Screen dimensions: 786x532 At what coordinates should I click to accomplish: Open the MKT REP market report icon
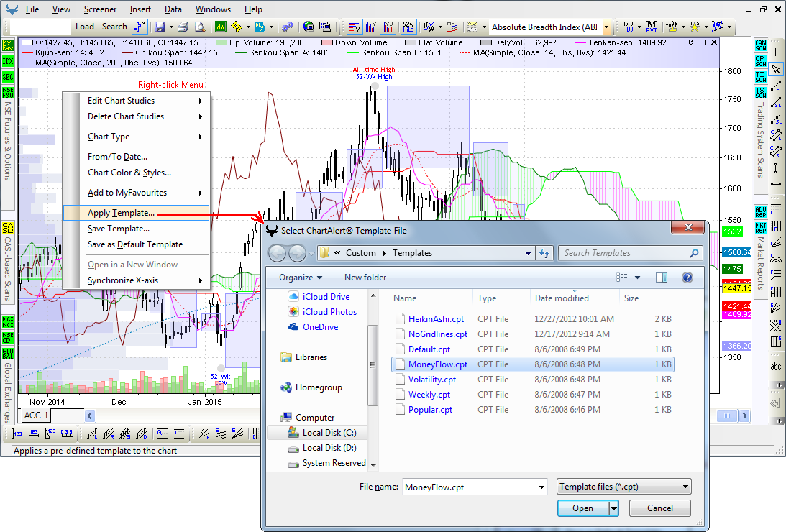pyautogui.click(x=760, y=227)
